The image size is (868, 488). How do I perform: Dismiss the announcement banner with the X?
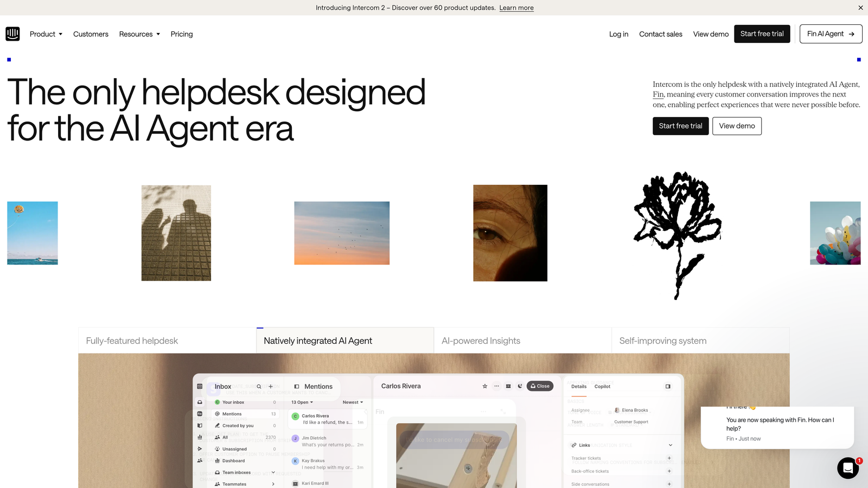860,8
